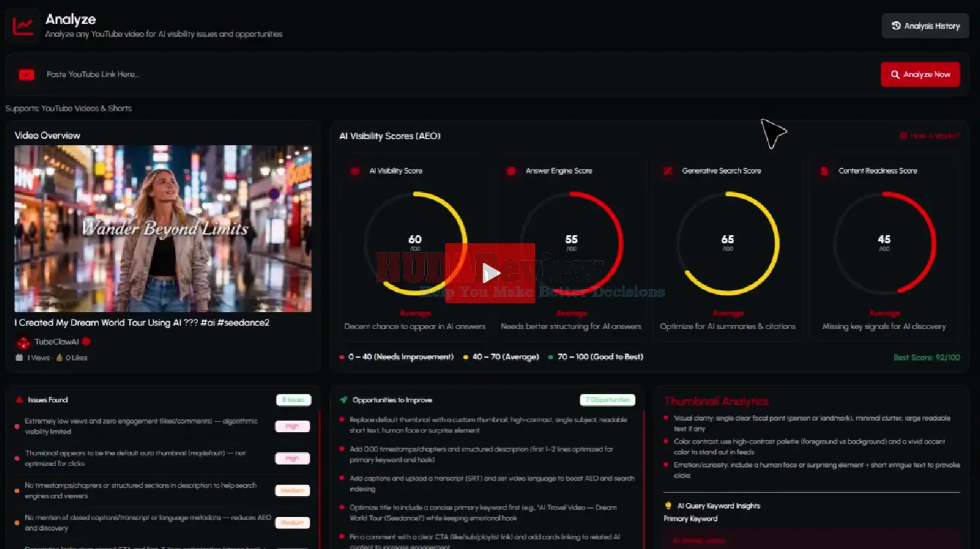Click the Emotion/curiosity thumbnail tip
This screenshot has width=980, height=549.
click(817, 470)
